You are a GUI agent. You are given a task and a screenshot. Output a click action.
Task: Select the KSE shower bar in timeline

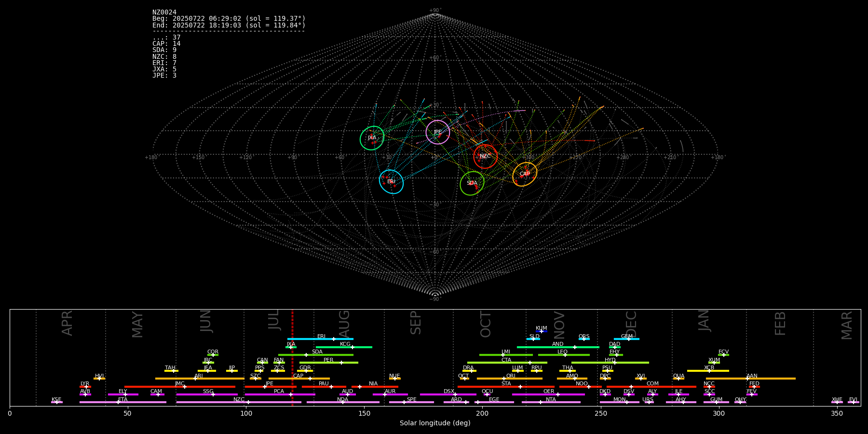[56, 402]
